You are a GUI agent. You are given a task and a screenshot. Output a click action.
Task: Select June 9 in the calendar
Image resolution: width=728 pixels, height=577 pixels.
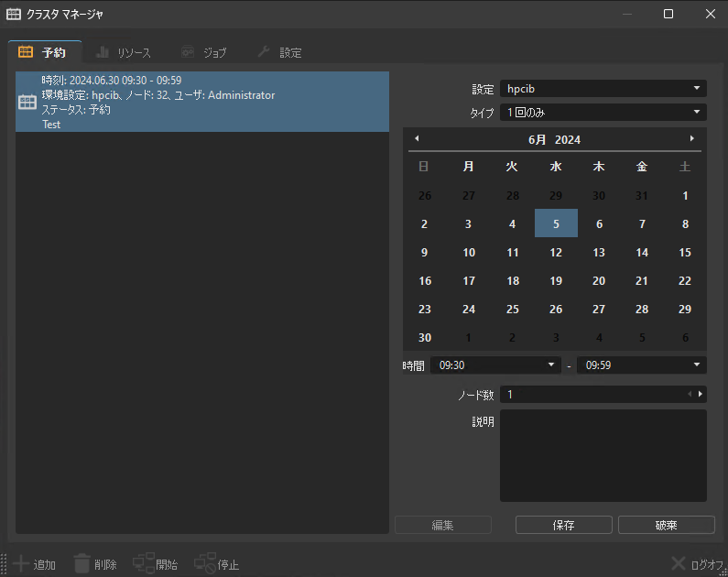click(x=424, y=252)
